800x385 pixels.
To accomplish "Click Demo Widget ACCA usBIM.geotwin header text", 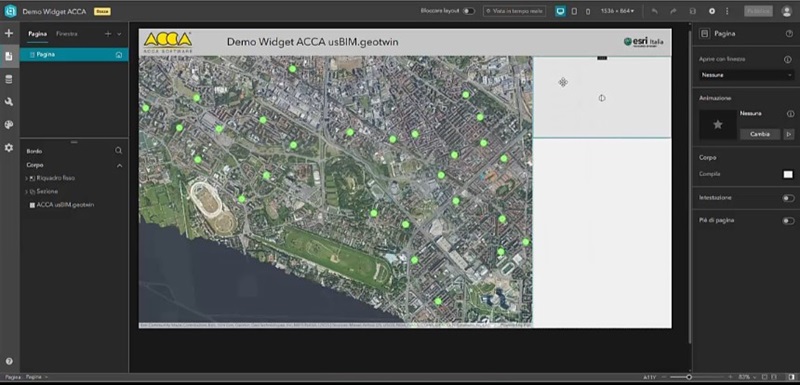I will 312,42.
